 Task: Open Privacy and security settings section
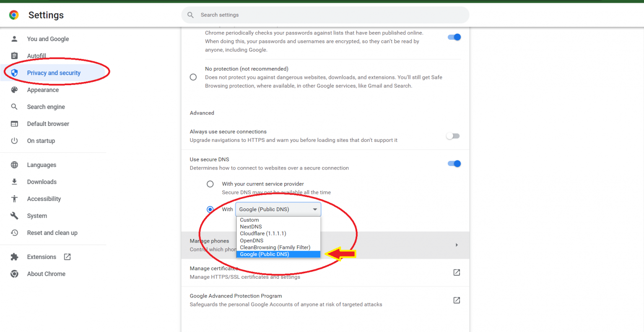coord(54,73)
